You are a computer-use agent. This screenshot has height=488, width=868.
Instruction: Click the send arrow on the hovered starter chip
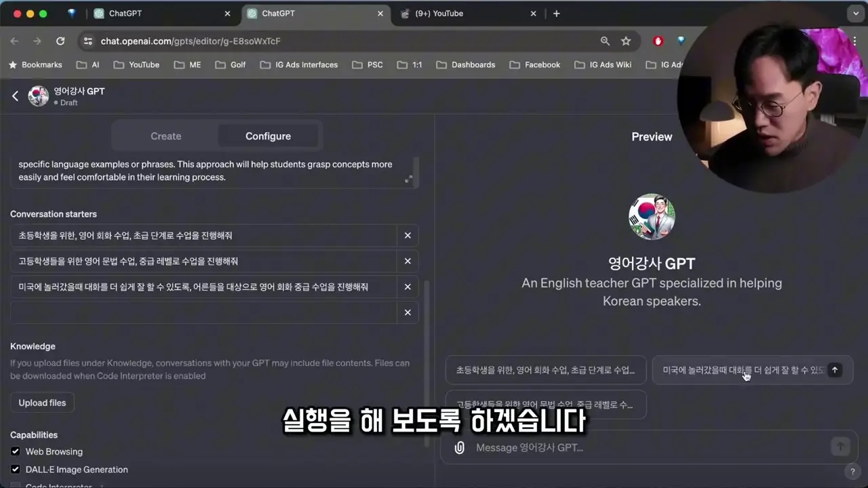tap(835, 370)
